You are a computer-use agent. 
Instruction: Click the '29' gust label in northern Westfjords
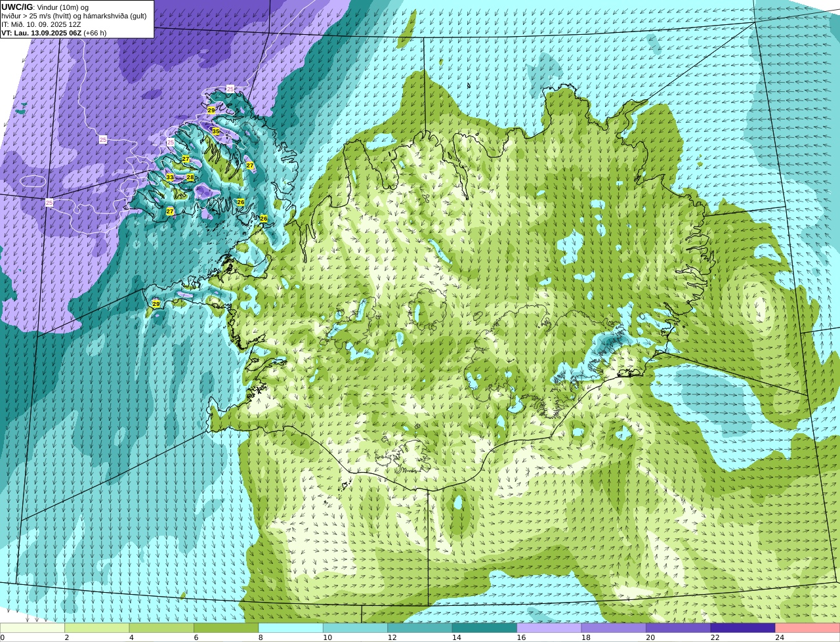[x=211, y=110]
